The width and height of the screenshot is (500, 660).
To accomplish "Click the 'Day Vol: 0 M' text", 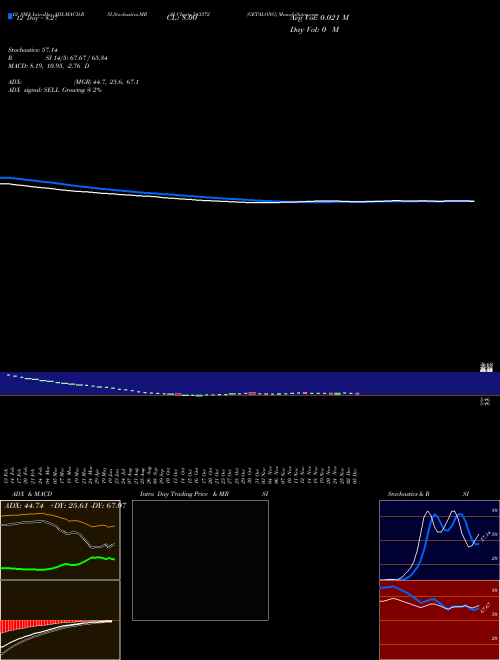I will (x=314, y=29).
